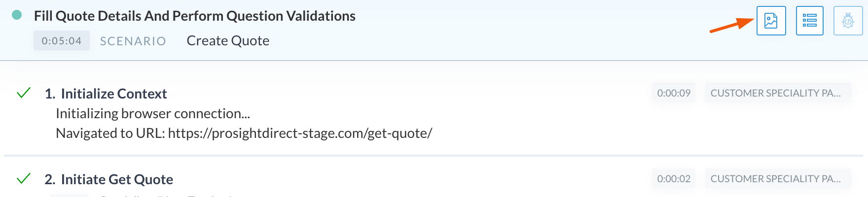Screen dimensions: 868x197
Task: Click the prosightdirect-stage.com get-quote URL
Action: coord(300,133)
